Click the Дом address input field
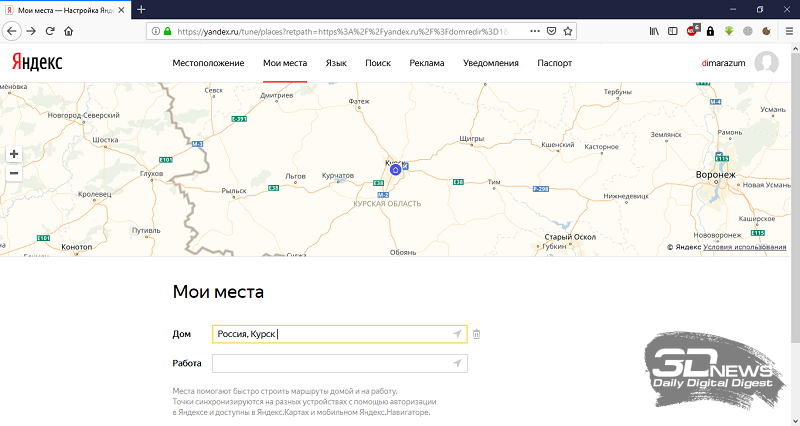Viewport: 800px width, 426px height. pyautogui.click(x=340, y=334)
